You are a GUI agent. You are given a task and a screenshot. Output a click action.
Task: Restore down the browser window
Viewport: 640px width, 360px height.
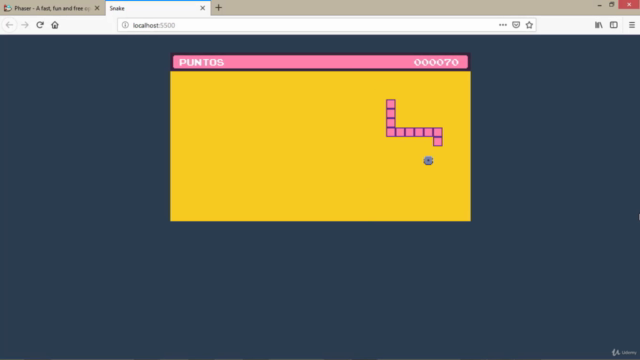point(611,5)
